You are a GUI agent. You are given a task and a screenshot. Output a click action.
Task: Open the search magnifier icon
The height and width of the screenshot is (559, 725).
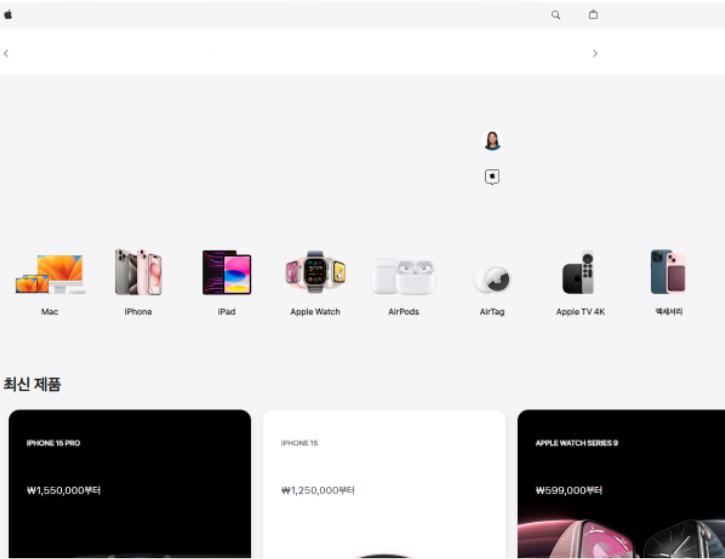pos(556,15)
